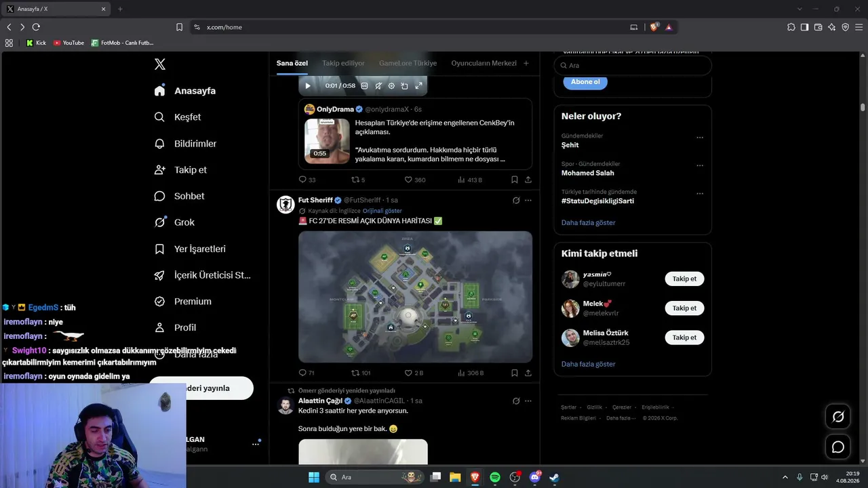The height and width of the screenshot is (488, 868).
Task: Follow yasmin with Takip et button
Action: click(684, 279)
